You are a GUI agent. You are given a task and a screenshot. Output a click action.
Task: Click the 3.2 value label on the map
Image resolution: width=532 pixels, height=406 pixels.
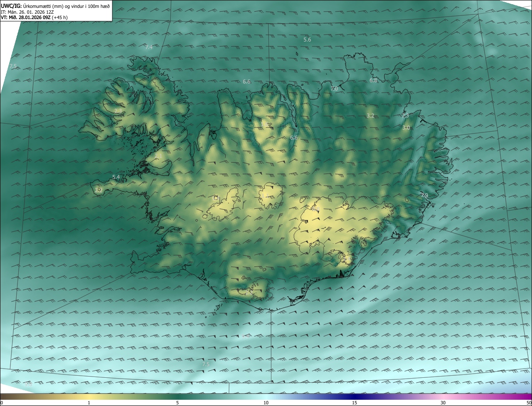370,116
